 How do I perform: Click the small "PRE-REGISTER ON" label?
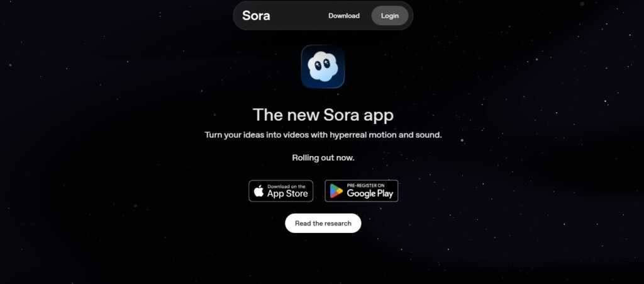point(365,186)
